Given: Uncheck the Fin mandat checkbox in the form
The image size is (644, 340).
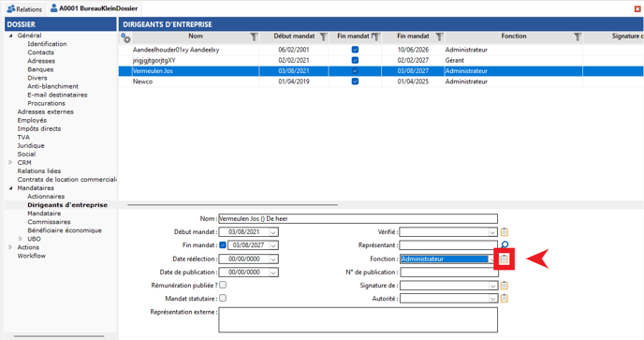Looking at the screenshot, I should [x=223, y=245].
